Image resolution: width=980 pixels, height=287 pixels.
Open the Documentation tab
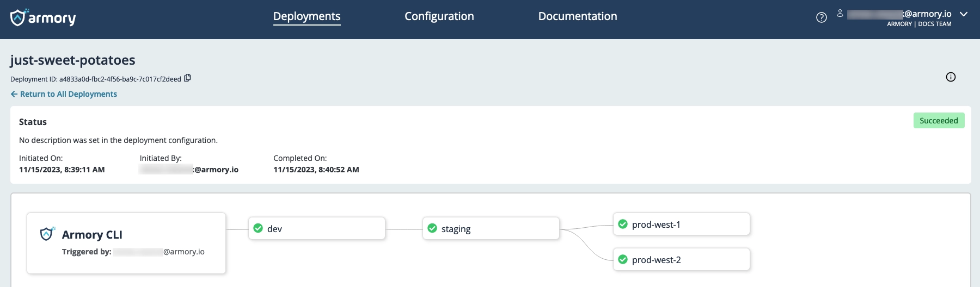tap(578, 16)
